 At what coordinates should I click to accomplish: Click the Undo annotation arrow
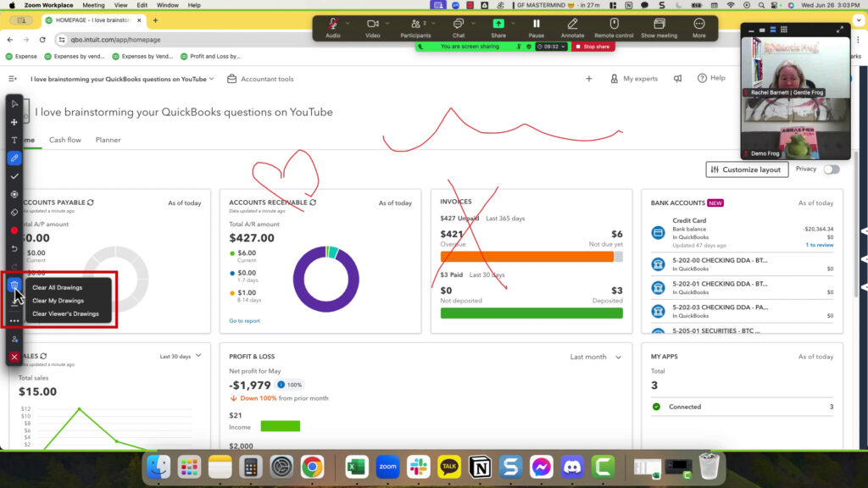click(x=14, y=248)
